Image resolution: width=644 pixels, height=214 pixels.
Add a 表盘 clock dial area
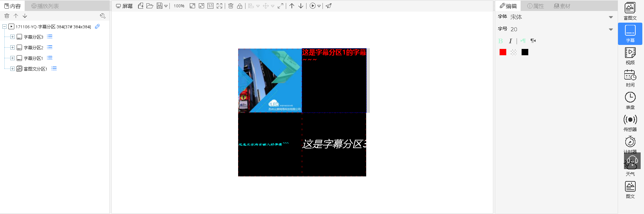pos(630,101)
